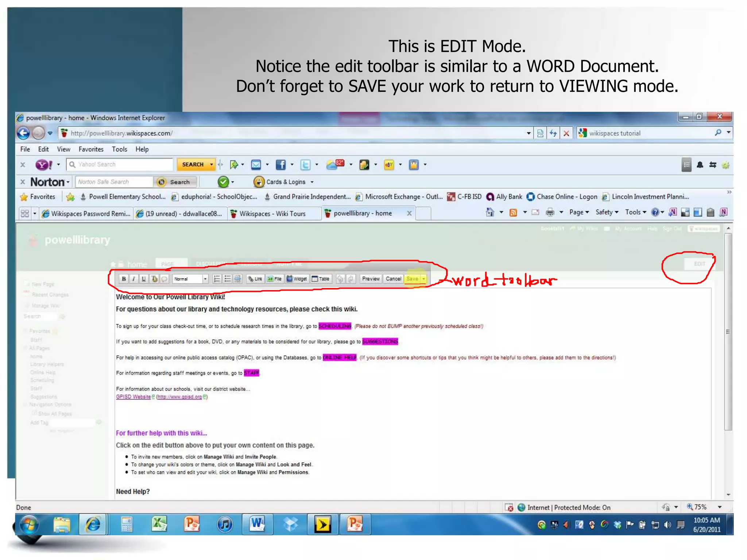Click the text color icon
The image size is (747, 560).
pos(154,279)
